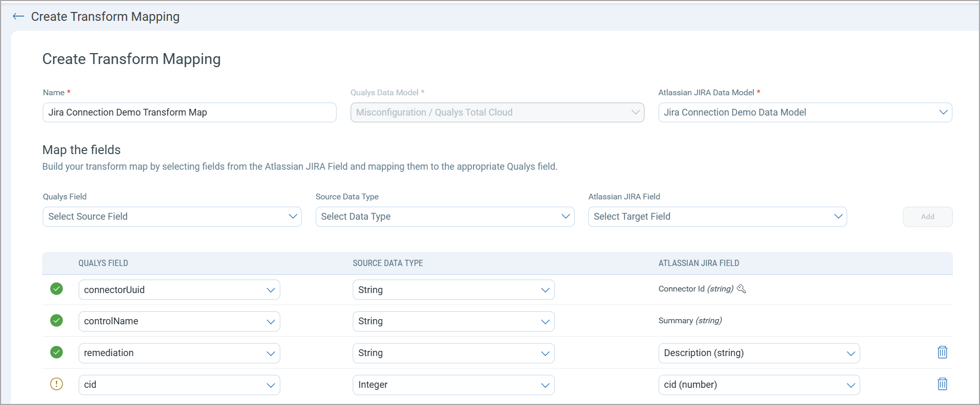The width and height of the screenshot is (980, 405).
Task: Delete the cid mapping row
Action: click(x=942, y=384)
